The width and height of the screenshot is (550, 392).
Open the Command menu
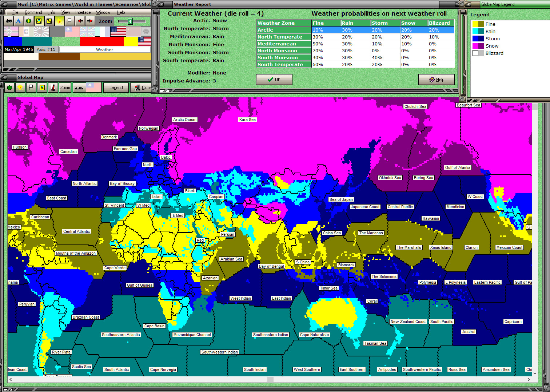tap(33, 12)
